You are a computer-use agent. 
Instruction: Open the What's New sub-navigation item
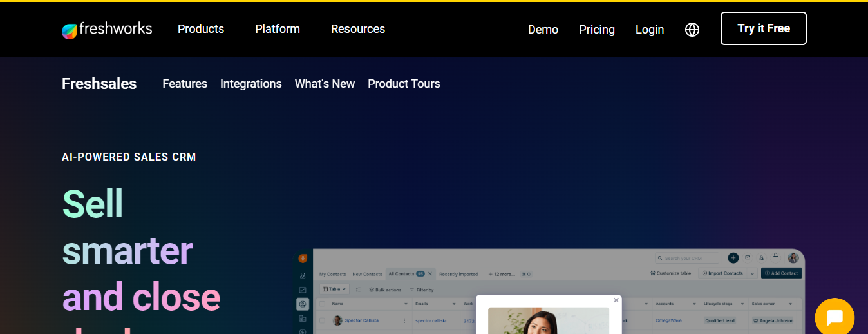click(325, 84)
